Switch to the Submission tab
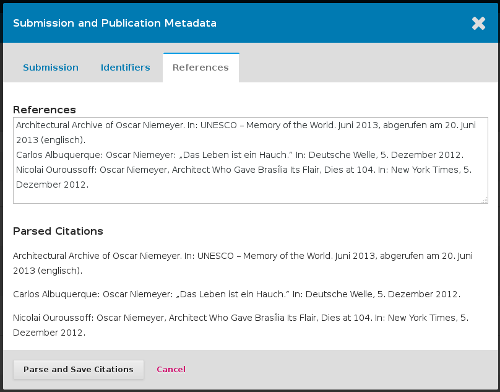This screenshot has width=500, height=392. point(51,67)
